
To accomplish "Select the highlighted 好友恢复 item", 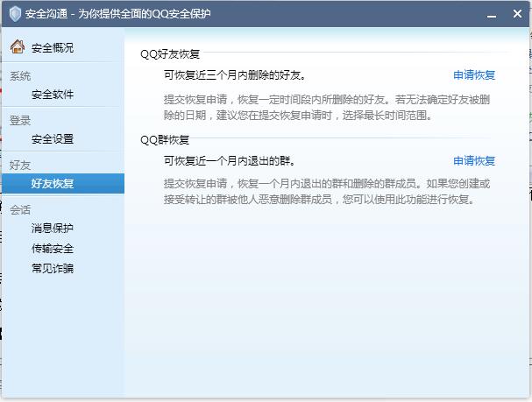I will [63, 183].
